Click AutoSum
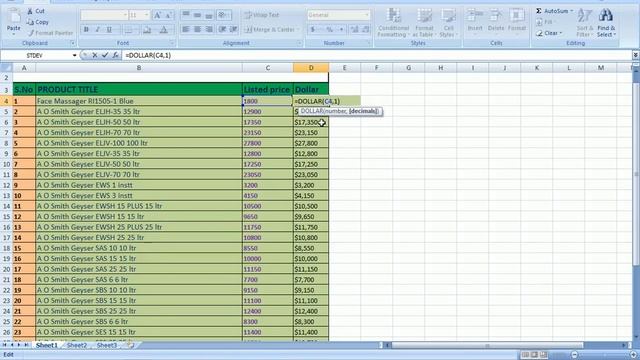Screen dimensions: 640x360 pos(554,11)
